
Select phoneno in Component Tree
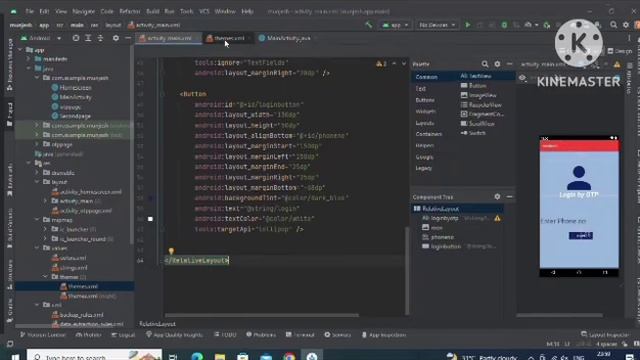point(437,237)
